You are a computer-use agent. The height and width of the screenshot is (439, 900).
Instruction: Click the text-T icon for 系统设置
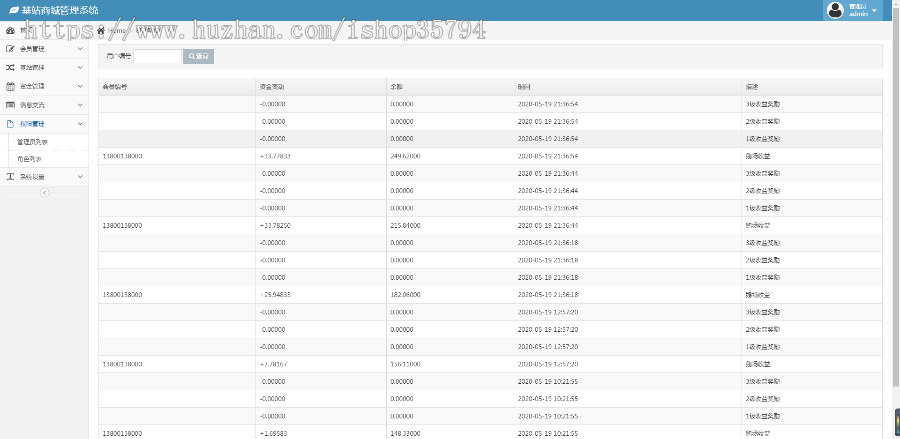[10, 177]
